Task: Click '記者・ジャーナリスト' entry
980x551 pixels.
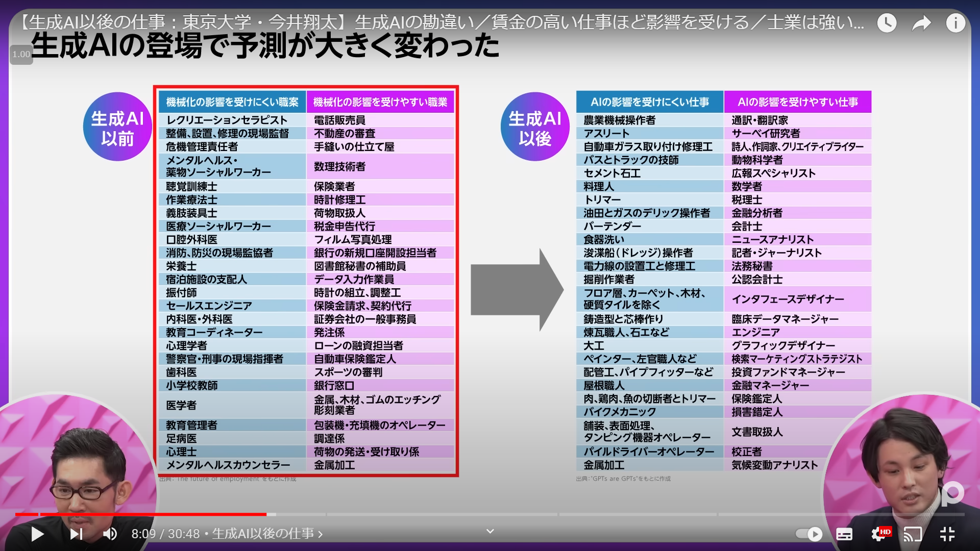Action: 776,253
